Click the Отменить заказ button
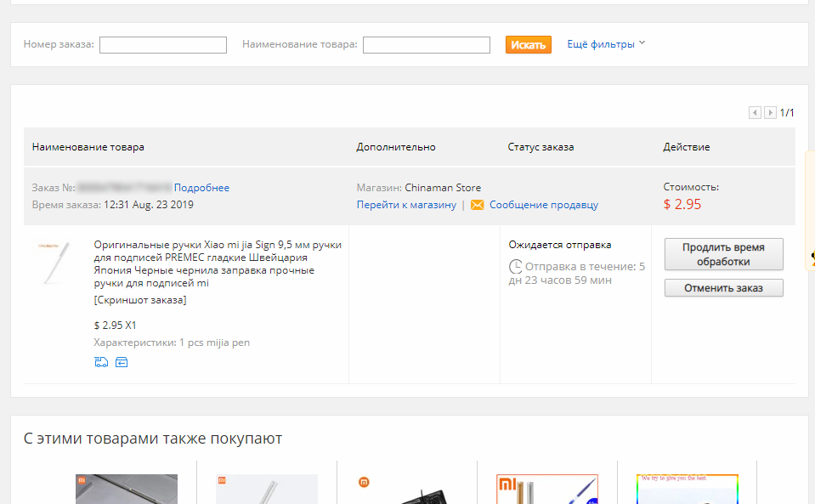 click(x=723, y=288)
